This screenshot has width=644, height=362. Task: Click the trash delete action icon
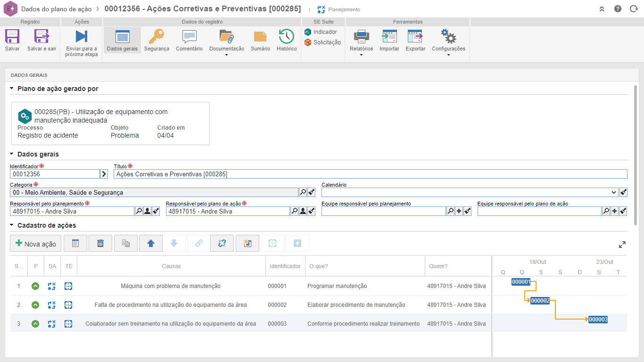[100, 243]
